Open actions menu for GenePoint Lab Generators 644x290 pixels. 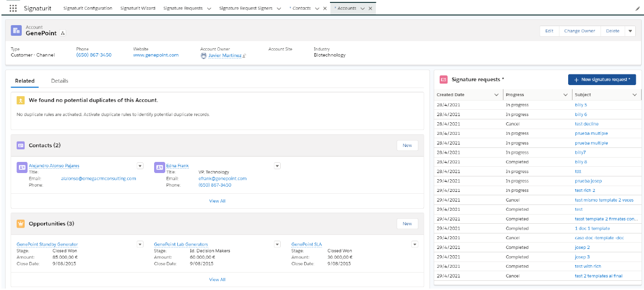(x=277, y=244)
